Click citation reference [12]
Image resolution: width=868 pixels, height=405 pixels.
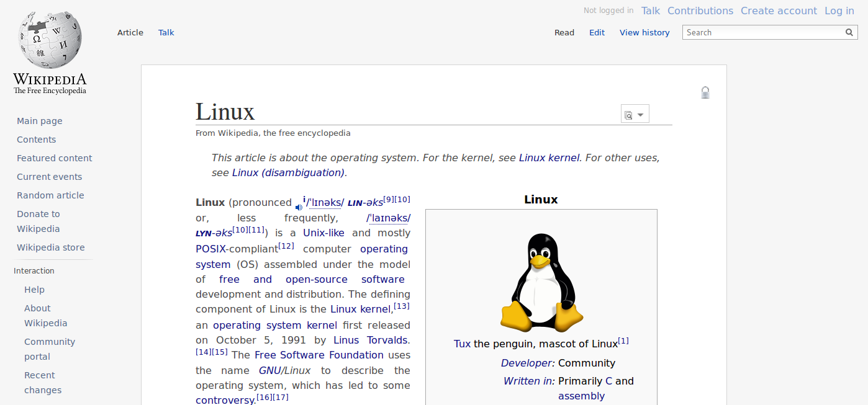coord(286,246)
